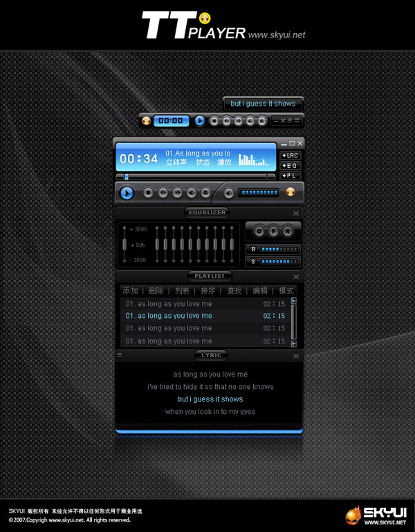
Task: Click the round R button in the equalizer
Action: [x=288, y=231]
